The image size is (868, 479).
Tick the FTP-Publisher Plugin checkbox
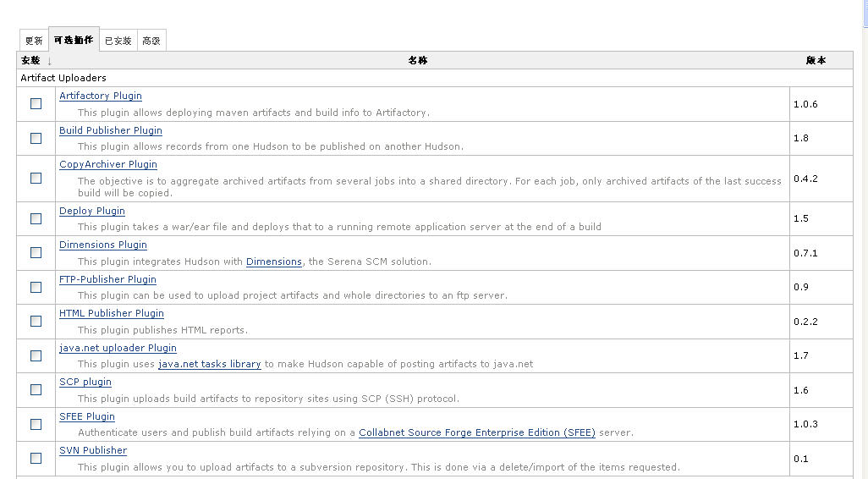coord(36,287)
